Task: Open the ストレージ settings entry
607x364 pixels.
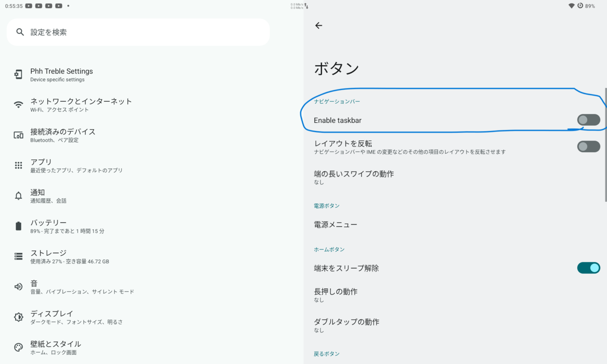Action: pyautogui.click(x=152, y=257)
